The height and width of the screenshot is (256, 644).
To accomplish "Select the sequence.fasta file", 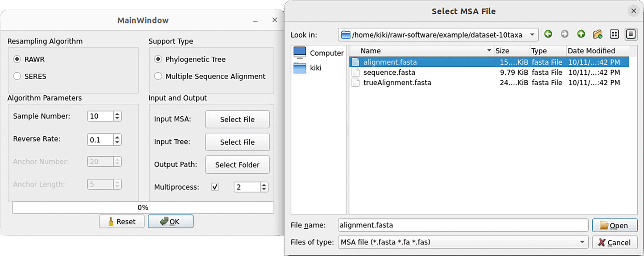I will pyautogui.click(x=389, y=72).
